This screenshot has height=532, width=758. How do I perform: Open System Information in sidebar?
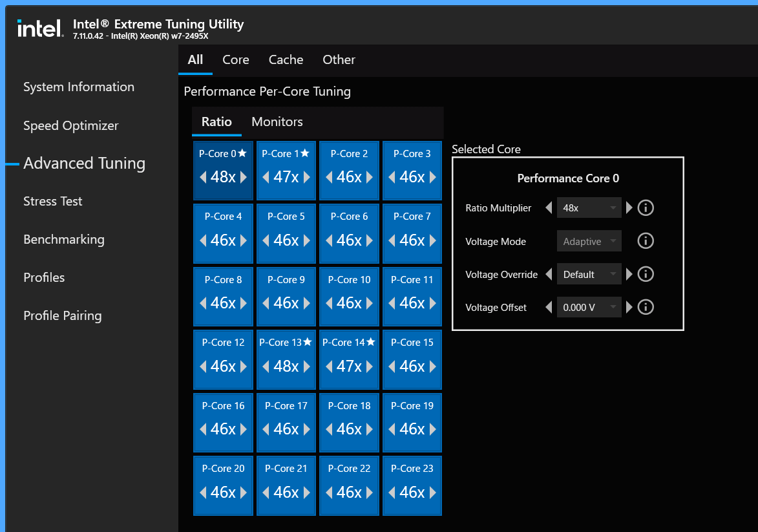pyautogui.click(x=79, y=87)
